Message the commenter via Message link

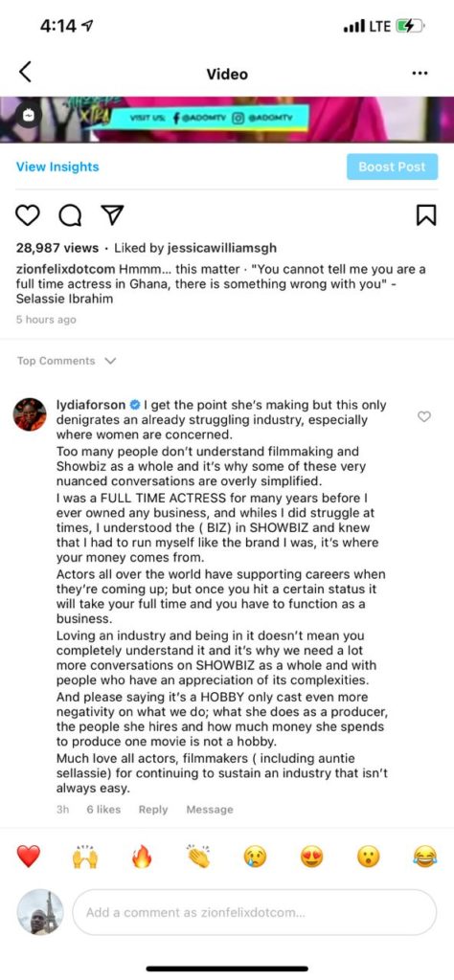click(x=210, y=810)
